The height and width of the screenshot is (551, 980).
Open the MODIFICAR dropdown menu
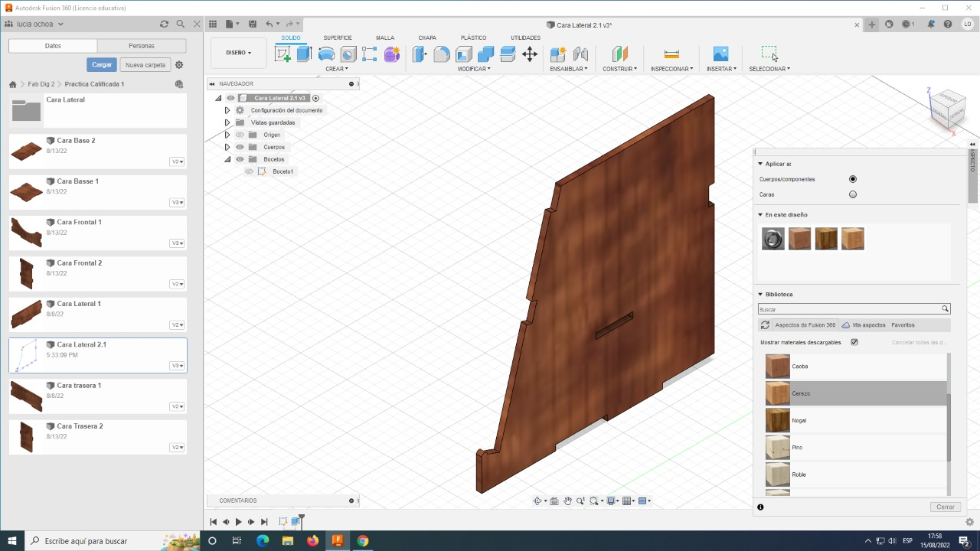point(474,69)
